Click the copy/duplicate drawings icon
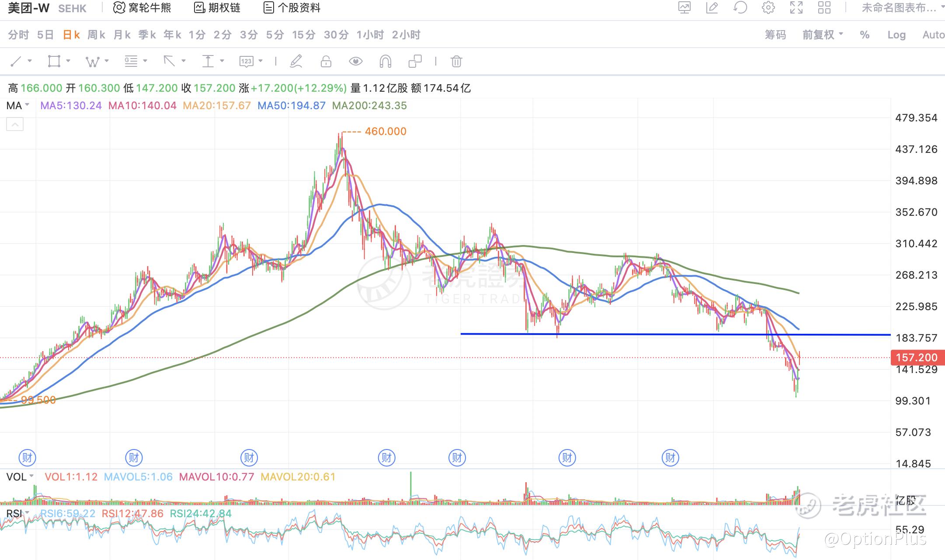 [415, 62]
